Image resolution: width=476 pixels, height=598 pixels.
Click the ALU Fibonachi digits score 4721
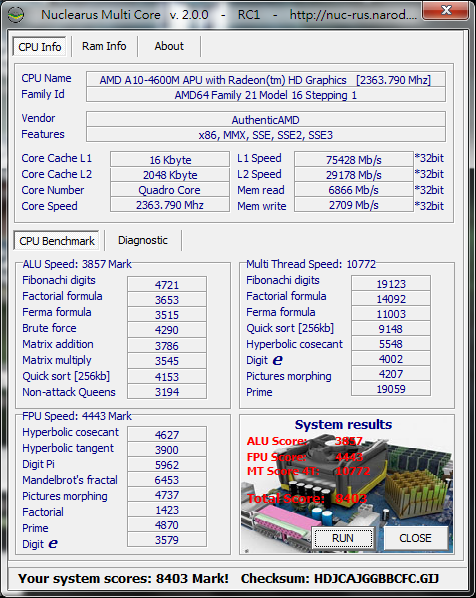pyautogui.click(x=167, y=285)
